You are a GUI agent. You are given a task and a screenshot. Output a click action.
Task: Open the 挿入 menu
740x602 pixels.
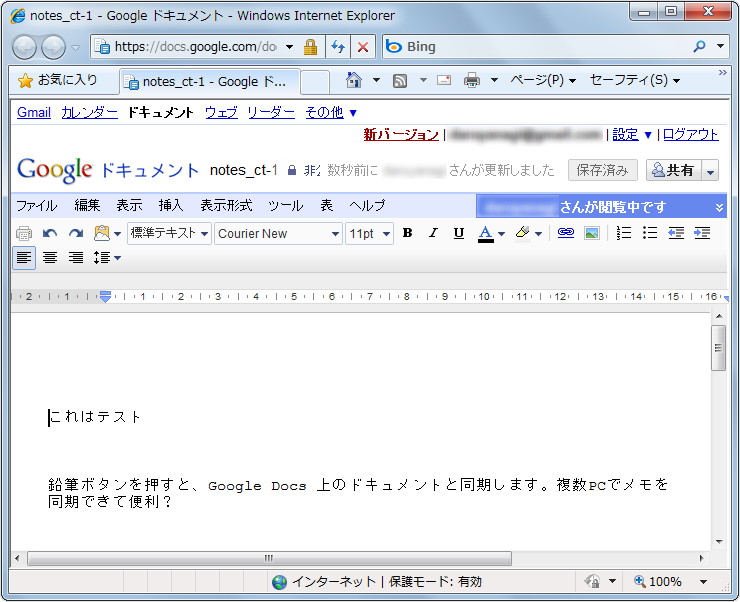pyautogui.click(x=171, y=206)
